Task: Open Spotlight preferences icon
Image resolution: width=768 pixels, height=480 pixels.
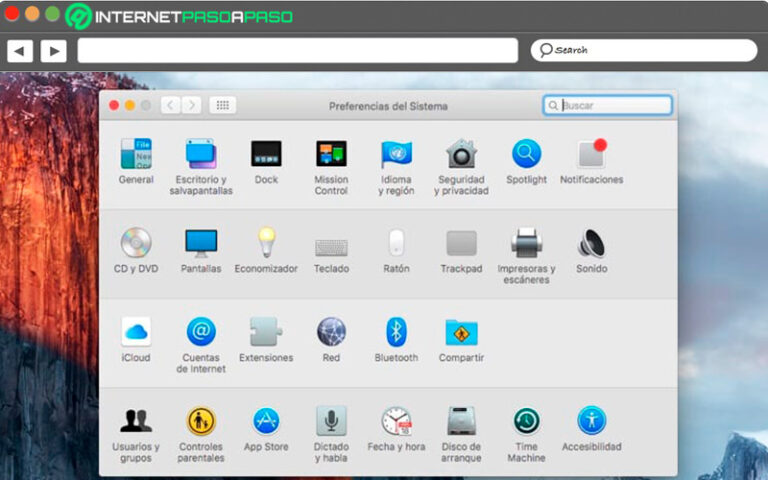Action: click(527, 154)
